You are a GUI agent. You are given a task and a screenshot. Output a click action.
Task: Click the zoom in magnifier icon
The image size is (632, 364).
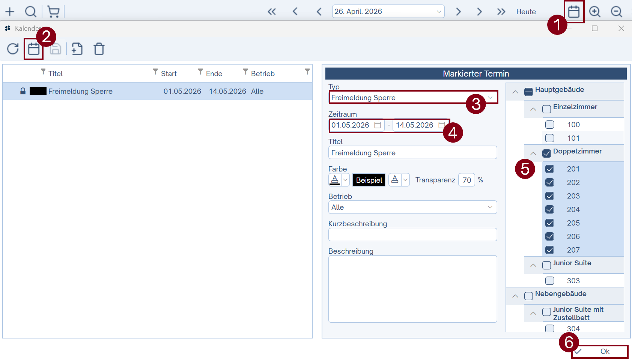coord(595,12)
